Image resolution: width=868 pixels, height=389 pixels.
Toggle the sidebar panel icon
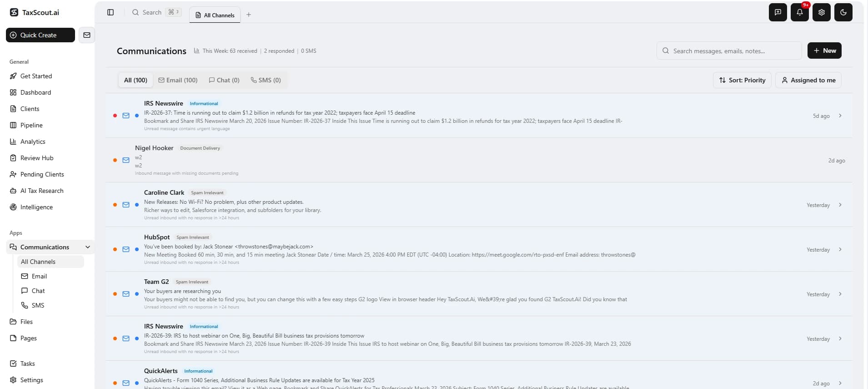[x=110, y=12]
